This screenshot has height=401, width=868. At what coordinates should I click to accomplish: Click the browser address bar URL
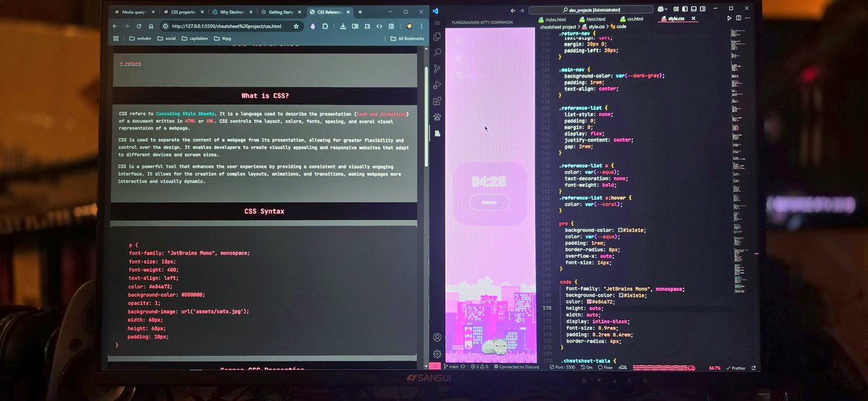pyautogui.click(x=226, y=26)
